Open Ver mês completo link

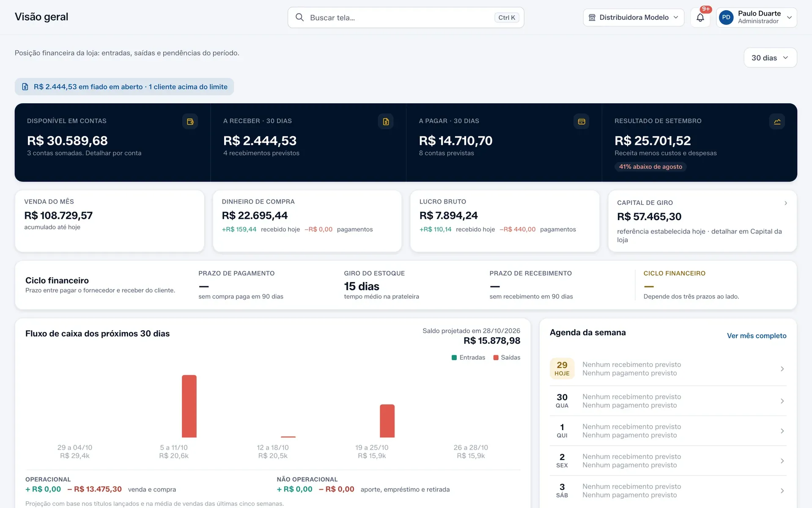pyautogui.click(x=757, y=336)
